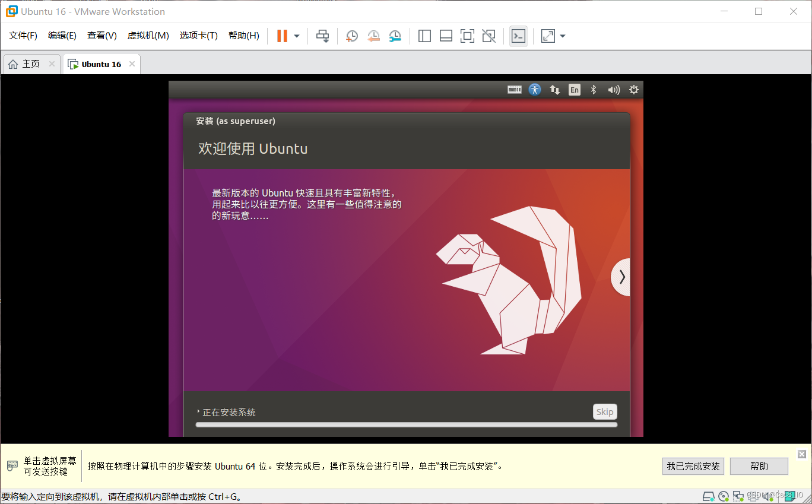Toggle the thumbnail bar bottom panel view
Image resolution: width=812 pixels, height=504 pixels.
[x=446, y=36]
